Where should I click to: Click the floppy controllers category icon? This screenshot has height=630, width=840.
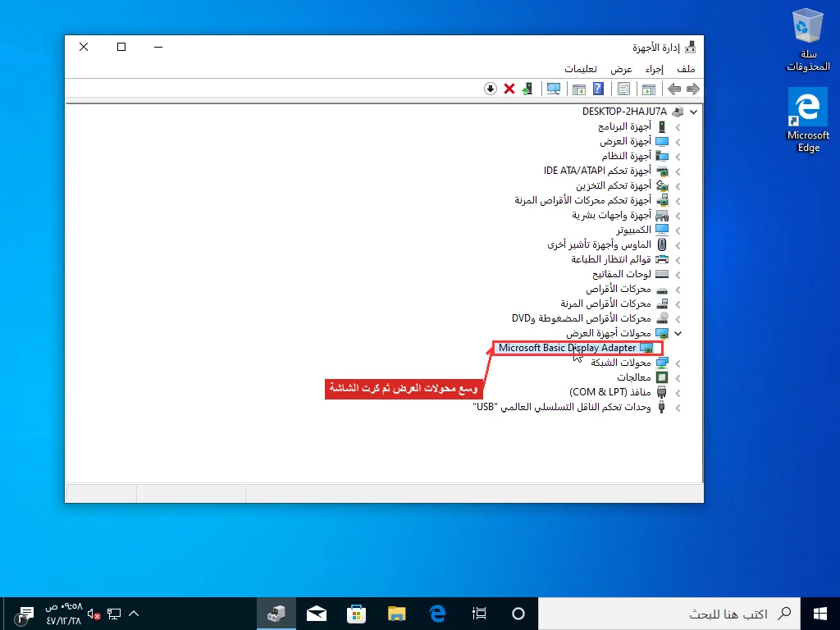(662, 200)
